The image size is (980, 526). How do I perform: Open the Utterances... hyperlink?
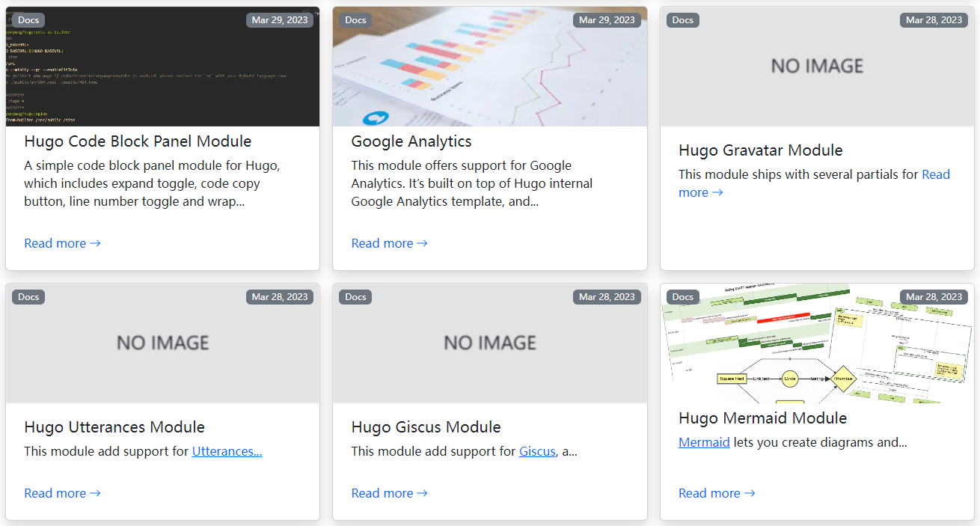click(227, 450)
